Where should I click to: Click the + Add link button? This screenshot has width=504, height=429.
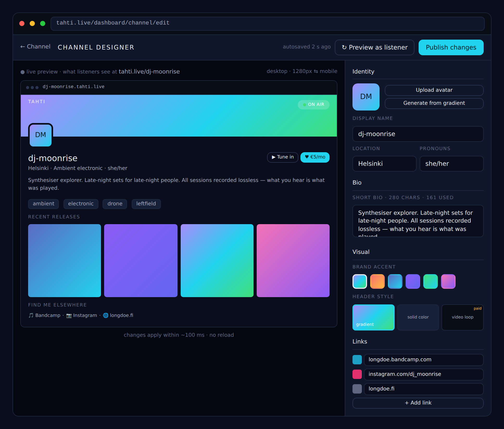point(418,403)
